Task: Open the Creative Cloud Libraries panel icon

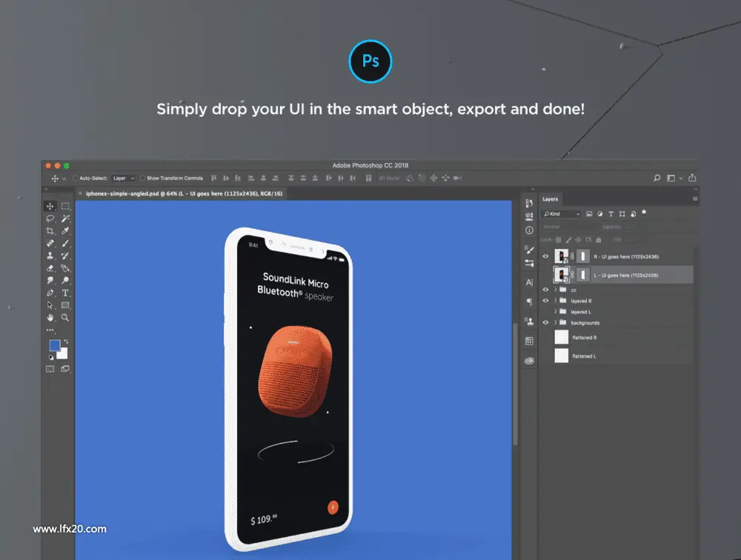Action: (529, 361)
